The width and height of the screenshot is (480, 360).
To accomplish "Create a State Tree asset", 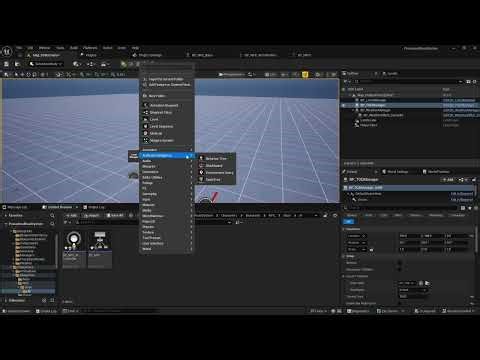I will [217, 179].
